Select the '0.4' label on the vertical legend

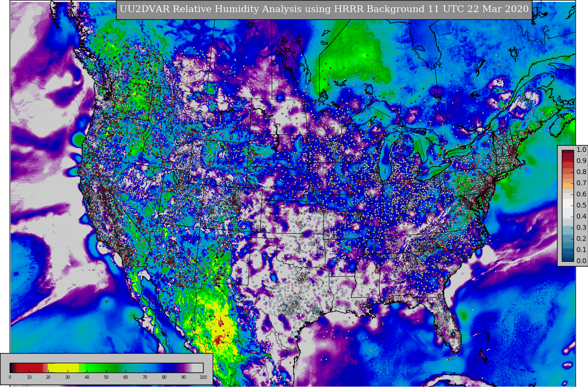point(581,217)
